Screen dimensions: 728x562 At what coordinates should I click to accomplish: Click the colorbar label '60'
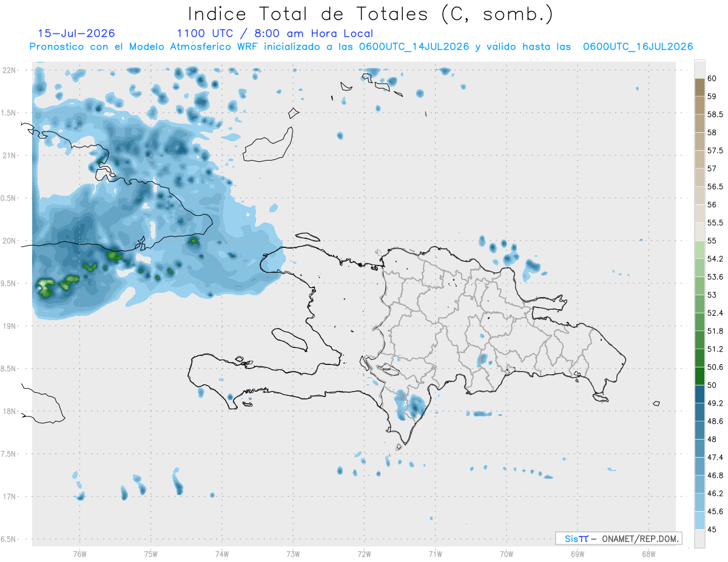(712, 78)
